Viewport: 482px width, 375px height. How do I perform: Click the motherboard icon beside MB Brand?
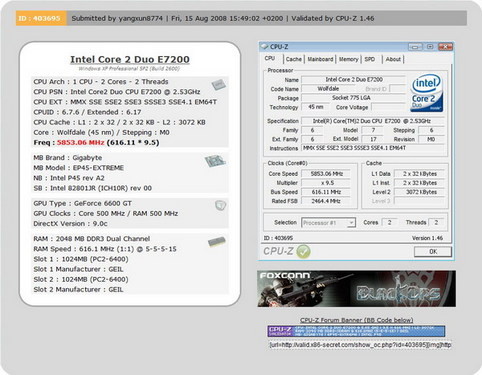(215, 161)
